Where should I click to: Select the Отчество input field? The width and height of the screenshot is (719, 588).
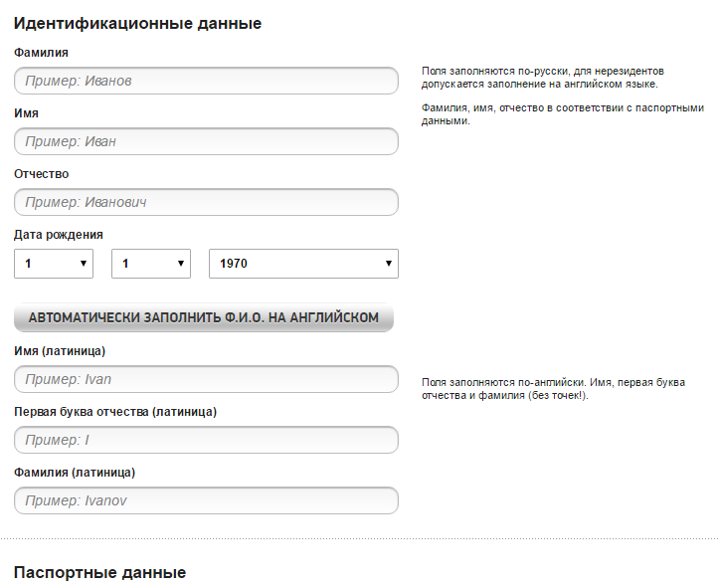click(x=206, y=202)
